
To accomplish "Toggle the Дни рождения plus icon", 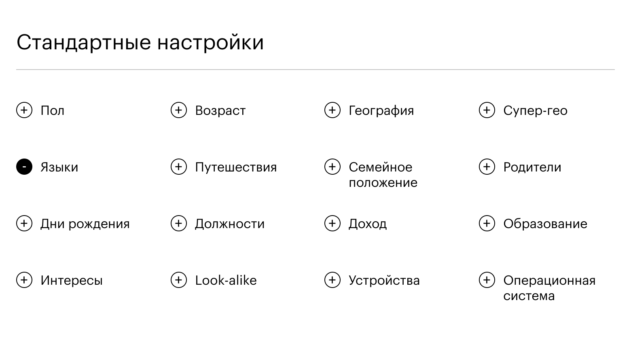I will click(x=24, y=223).
